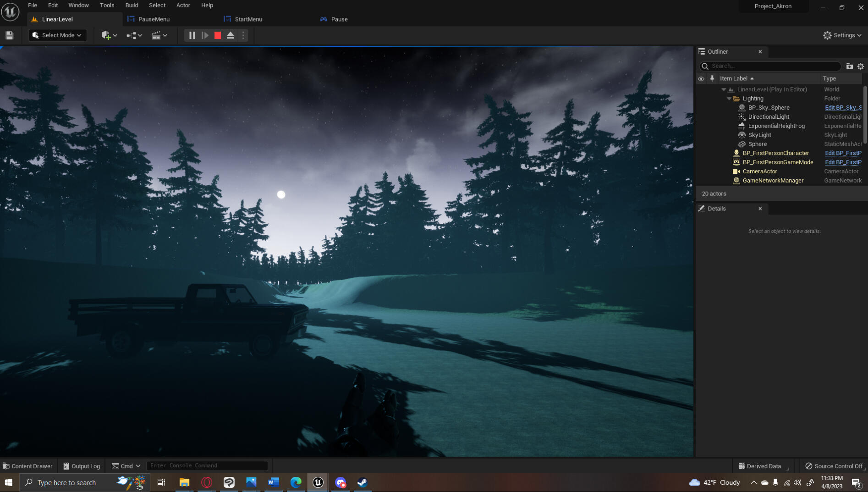
Task: Click the Enter Console Command field
Action: click(207, 465)
